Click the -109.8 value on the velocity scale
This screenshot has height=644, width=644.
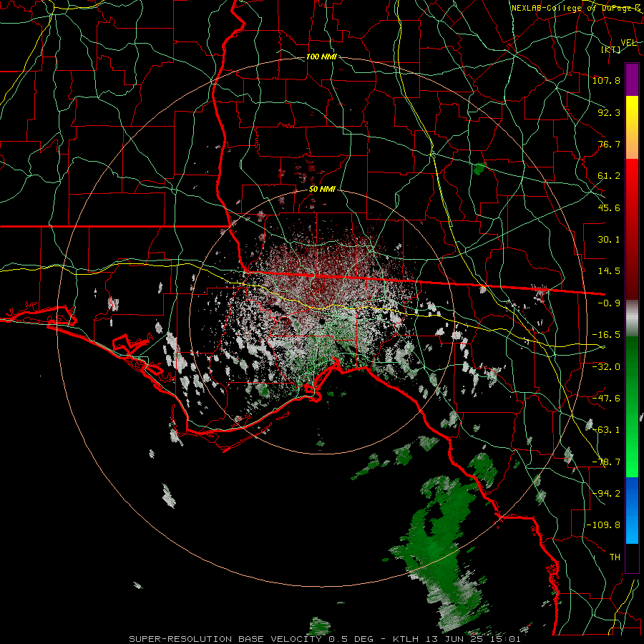(603, 525)
